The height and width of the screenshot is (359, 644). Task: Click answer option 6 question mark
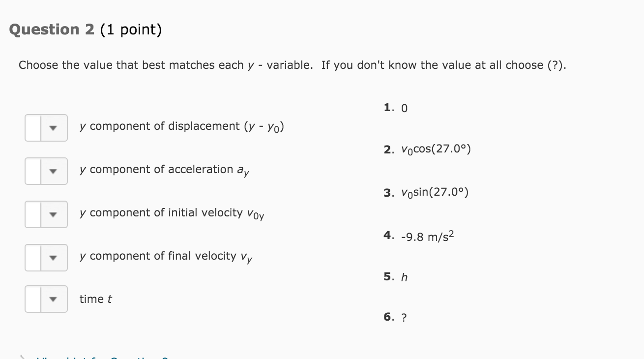pyautogui.click(x=395, y=317)
